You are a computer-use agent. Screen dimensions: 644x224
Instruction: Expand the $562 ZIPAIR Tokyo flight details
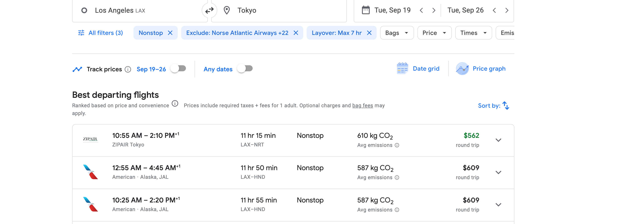tap(498, 140)
